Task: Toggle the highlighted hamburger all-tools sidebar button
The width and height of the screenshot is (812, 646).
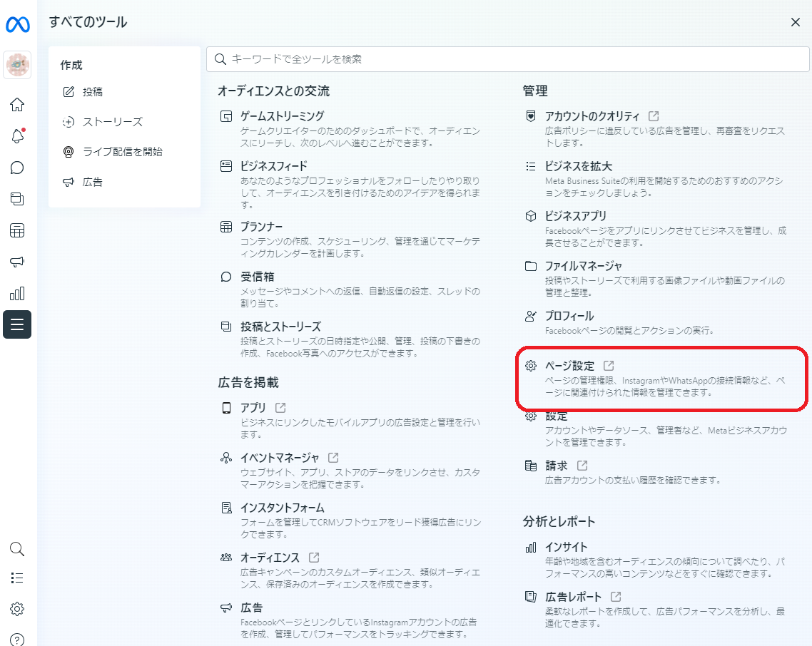Action: click(17, 324)
